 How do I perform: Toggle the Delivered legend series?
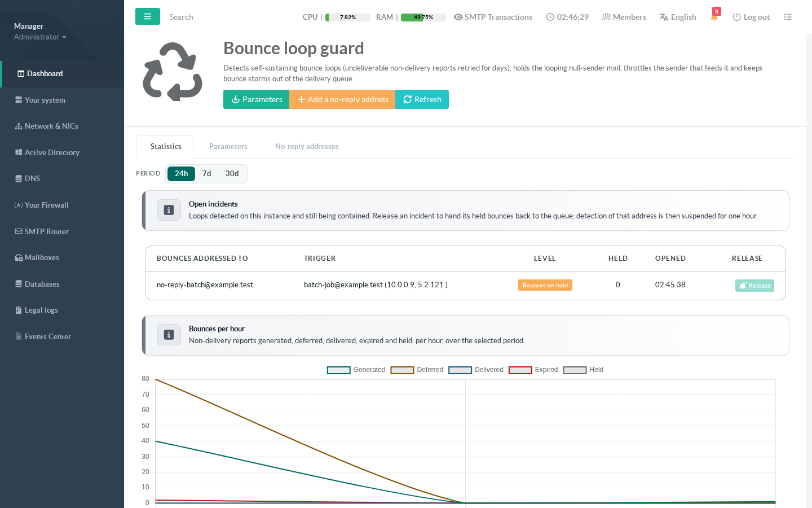(x=476, y=370)
